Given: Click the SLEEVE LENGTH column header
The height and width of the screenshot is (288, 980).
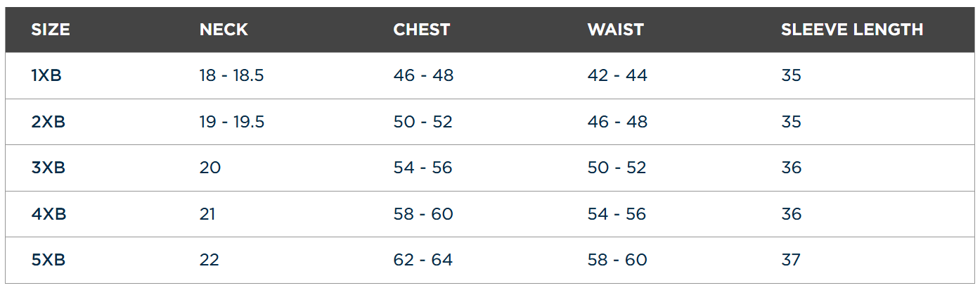Looking at the screenshot, I should tap(852, 30).
